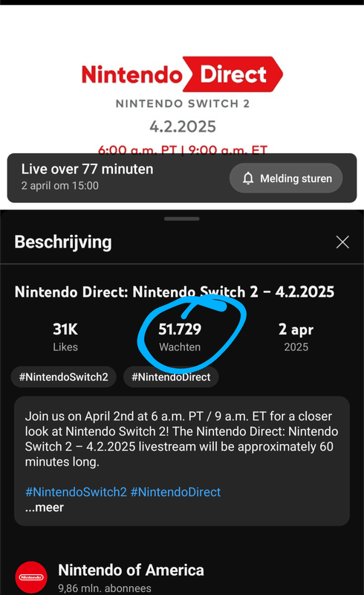The width and height of the screenshot is (364, 595).
Task: Expand the description with ...meer
Action: click(45, 507)
